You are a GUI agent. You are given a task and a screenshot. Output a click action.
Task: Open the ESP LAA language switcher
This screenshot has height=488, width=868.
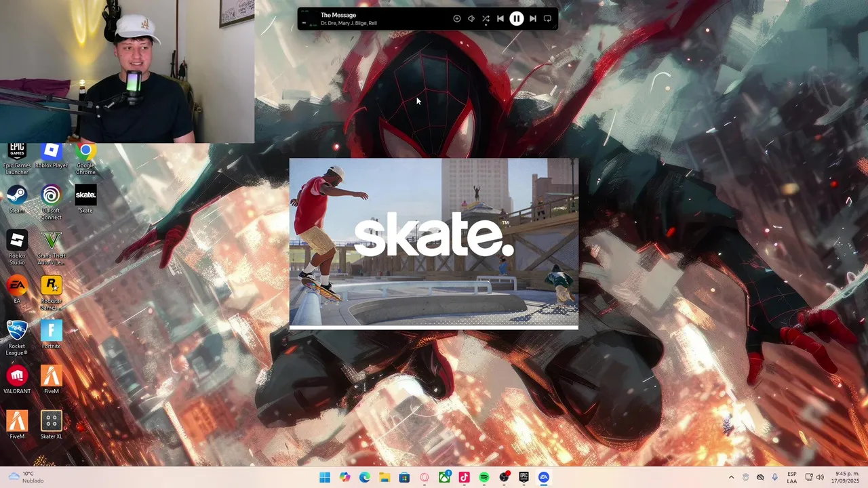(x=792, y=477)
